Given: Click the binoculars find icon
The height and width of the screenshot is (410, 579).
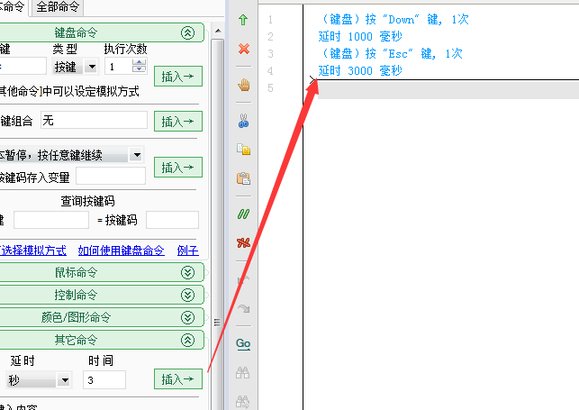Looking at the screenshot, I should coord(243,373).
